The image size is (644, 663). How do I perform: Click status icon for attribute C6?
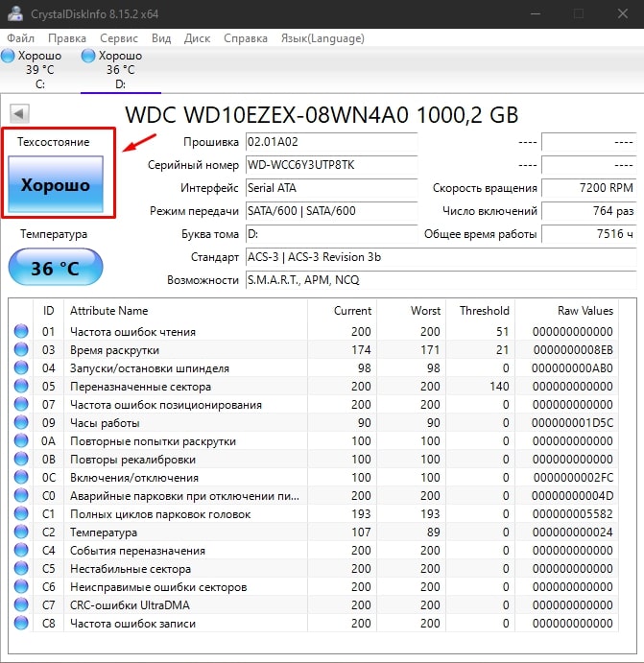[21, 586]
